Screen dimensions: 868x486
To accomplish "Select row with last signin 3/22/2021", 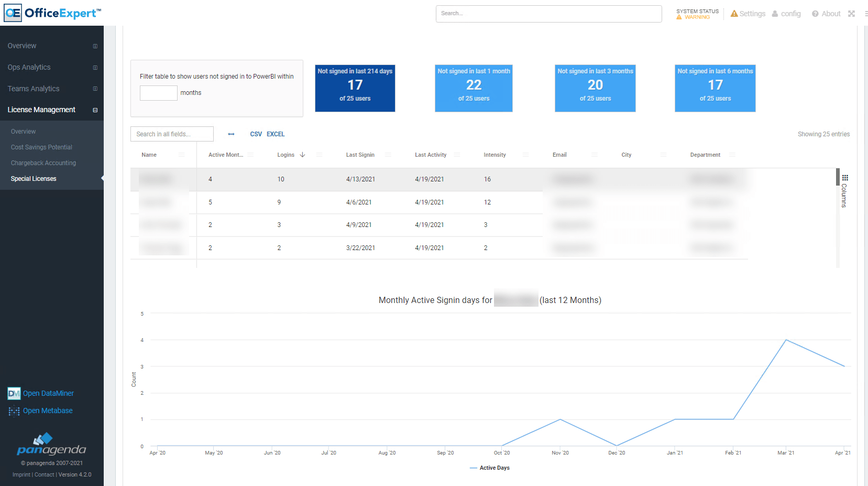I will point(439,248).
